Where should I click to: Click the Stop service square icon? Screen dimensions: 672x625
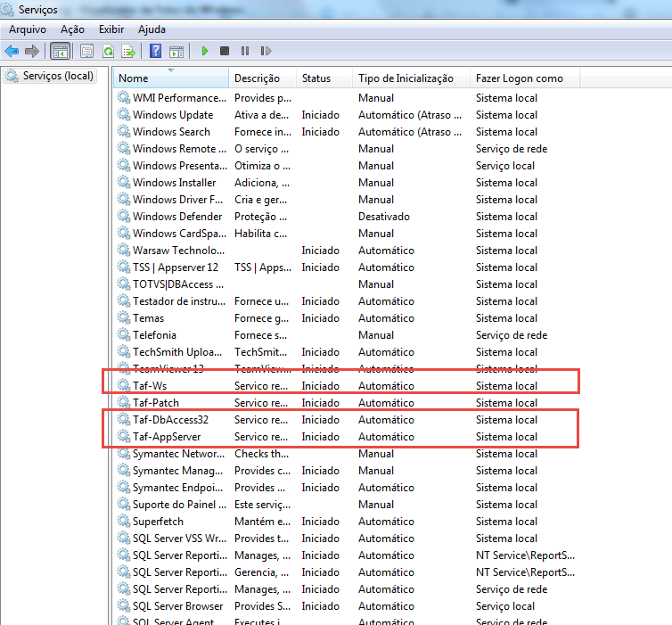click(224, 52)
